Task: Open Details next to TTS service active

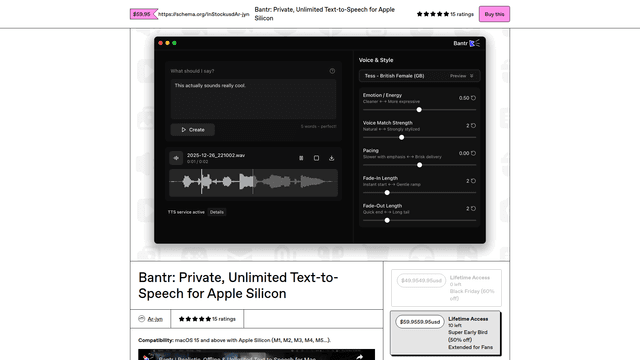Action: (217, 212)
